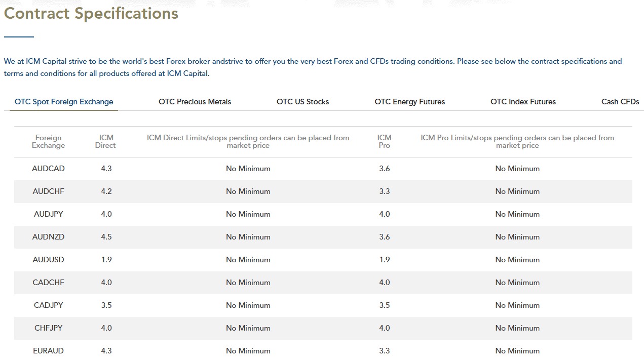Open the OTC Index Futures tab
This screenshot has height=360, width=644.
coord(523,101)
